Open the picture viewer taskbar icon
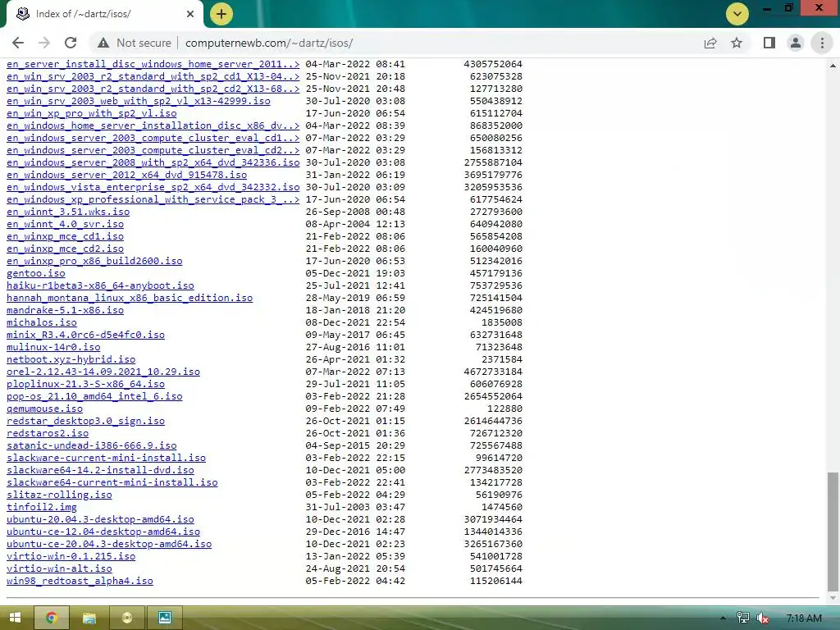 [164, 618]
